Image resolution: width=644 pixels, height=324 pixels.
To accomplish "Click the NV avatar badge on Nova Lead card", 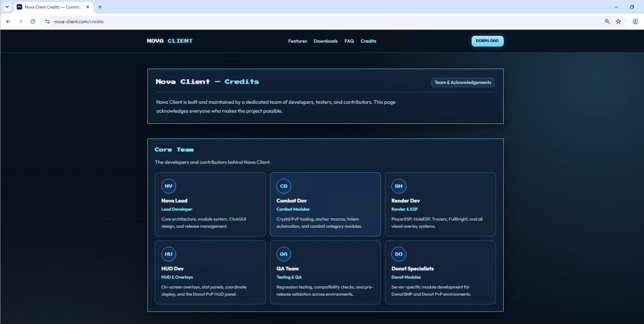I will (x=169, y=186).
